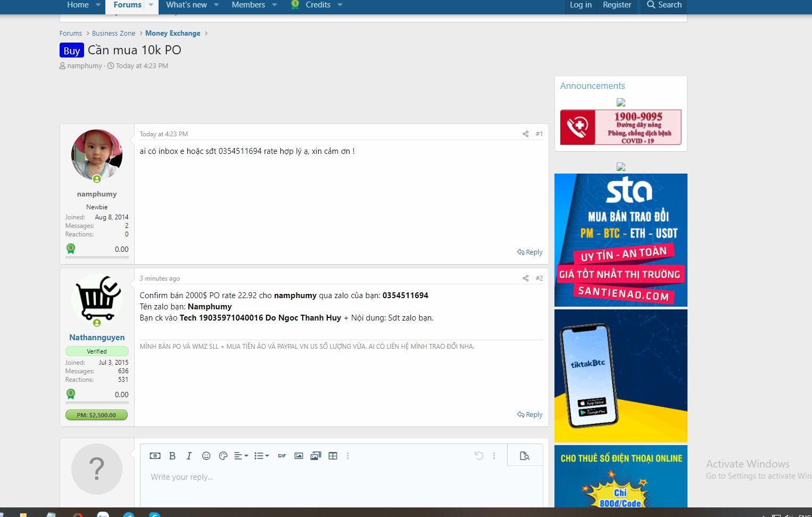Image resolution: width=812 pixels, height=517 pixels.
Task: Insert a GIF using the GIF icon
Action: tap(281, 456)
